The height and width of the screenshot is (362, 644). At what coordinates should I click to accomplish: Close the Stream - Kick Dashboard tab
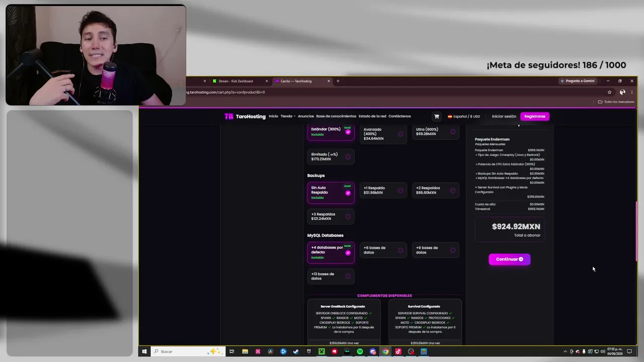(x=266, y=81)
